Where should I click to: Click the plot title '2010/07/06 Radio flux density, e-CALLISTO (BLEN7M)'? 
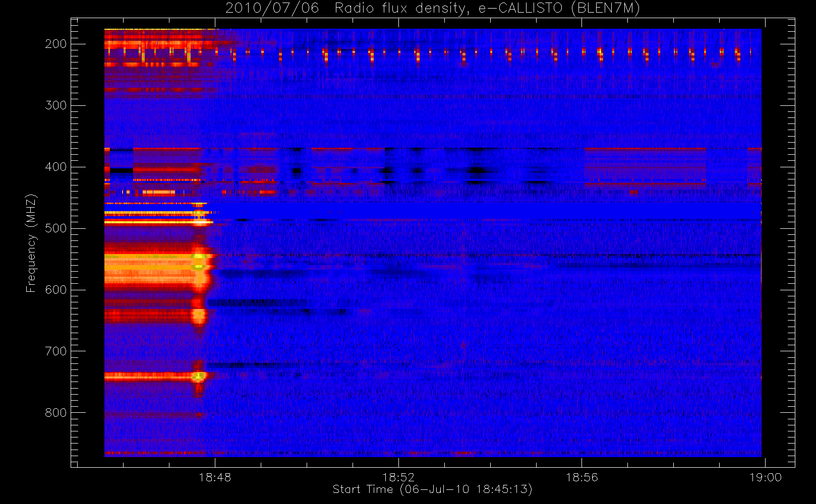coord(433,9)
